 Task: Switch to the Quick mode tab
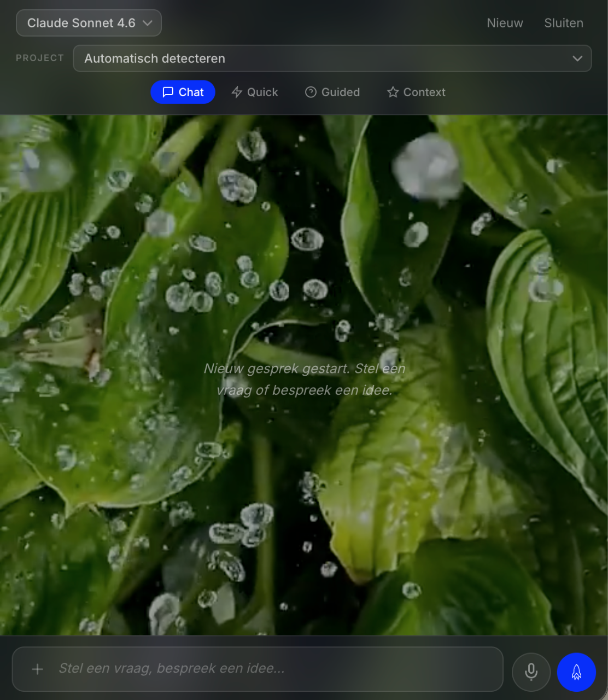[262, 92]
